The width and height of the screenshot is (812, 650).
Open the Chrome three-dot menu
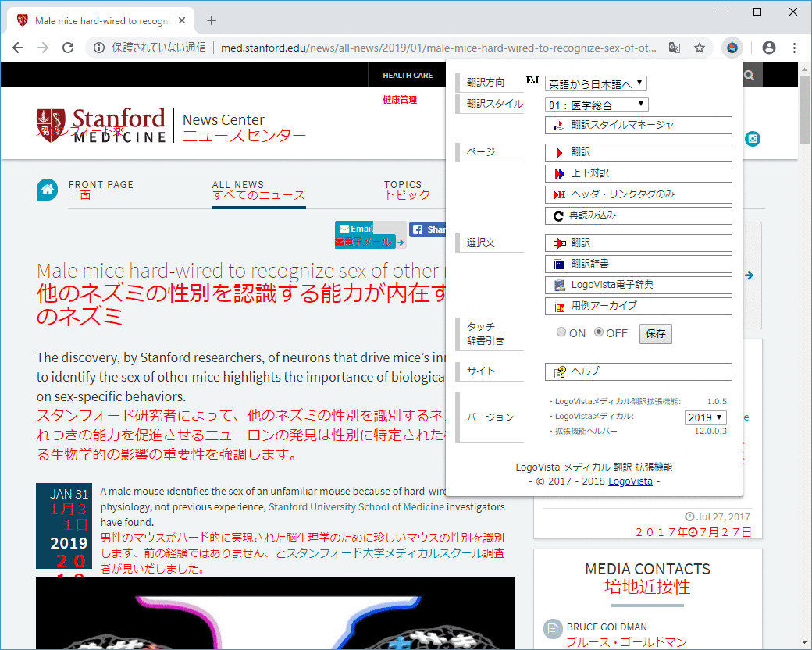pos(794,48)
